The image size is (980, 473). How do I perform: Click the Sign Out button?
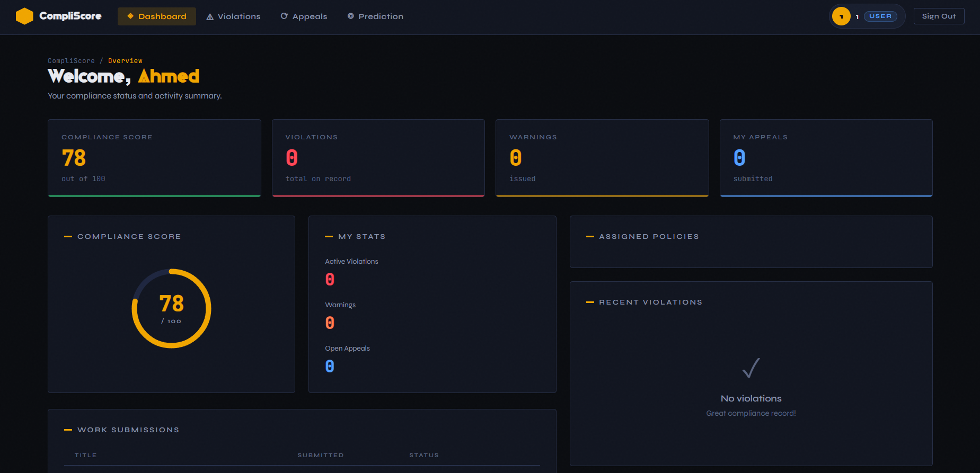[939, 16]
